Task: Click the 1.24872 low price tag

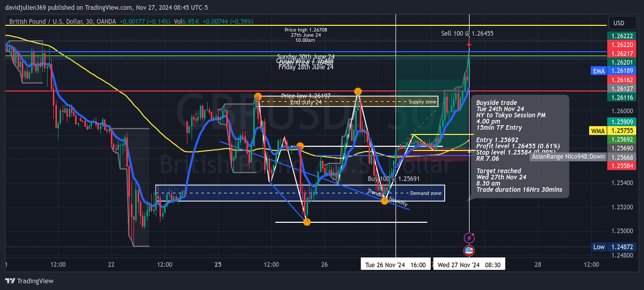Action: (622, 247)
